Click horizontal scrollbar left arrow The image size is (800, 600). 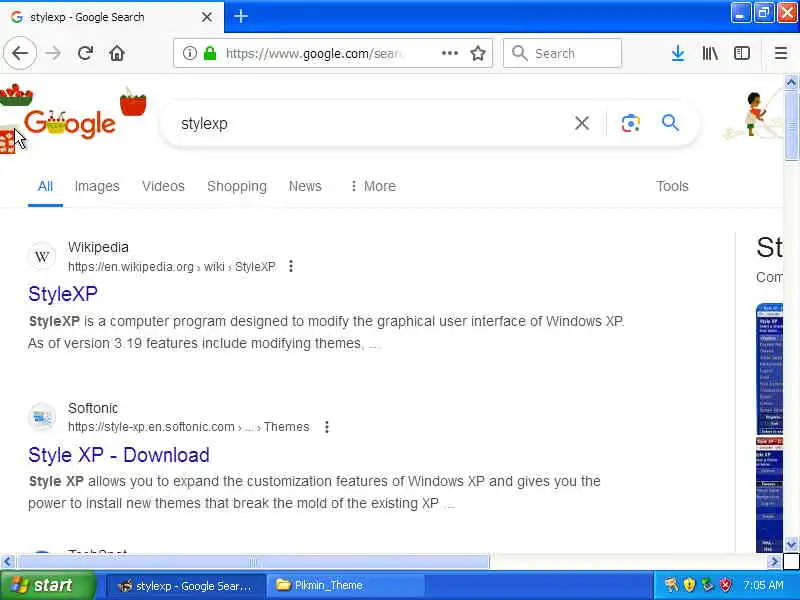(7, 562)
